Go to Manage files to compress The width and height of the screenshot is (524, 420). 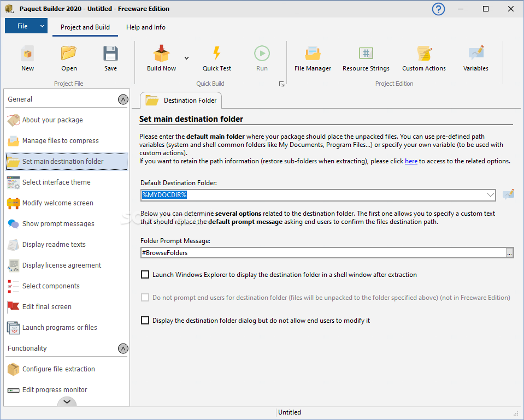tap(67, 141)
